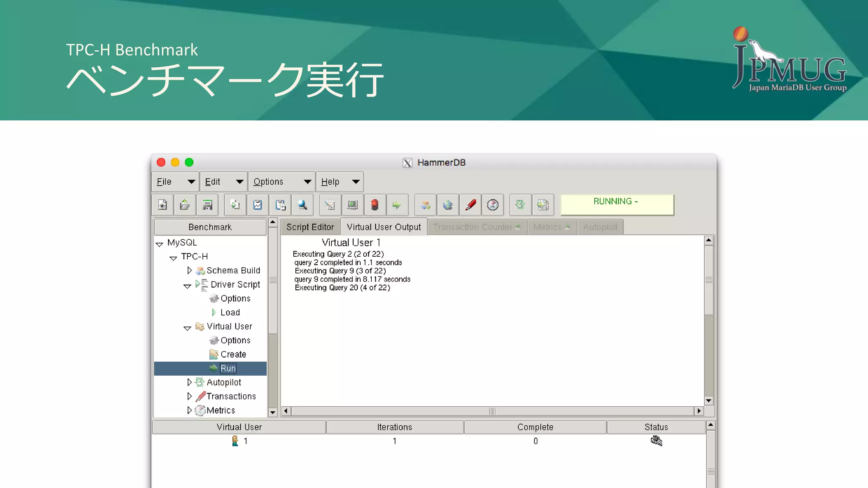This screenshot has width=868, height=488.
Task: Click the Complete column header
Action: pyautogui.click(x=535, y=427)
